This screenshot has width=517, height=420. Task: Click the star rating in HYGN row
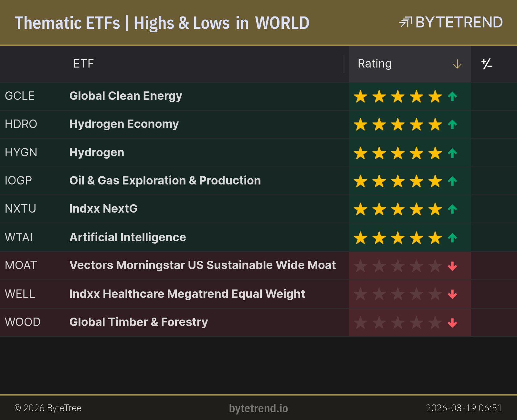(398, 153)
